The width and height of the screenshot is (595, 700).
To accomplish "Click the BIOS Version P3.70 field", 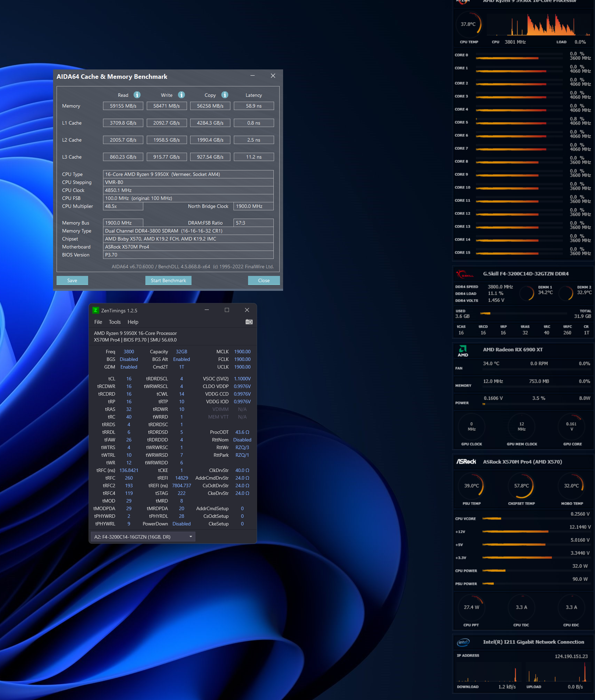I will click(x=188, y=255).
